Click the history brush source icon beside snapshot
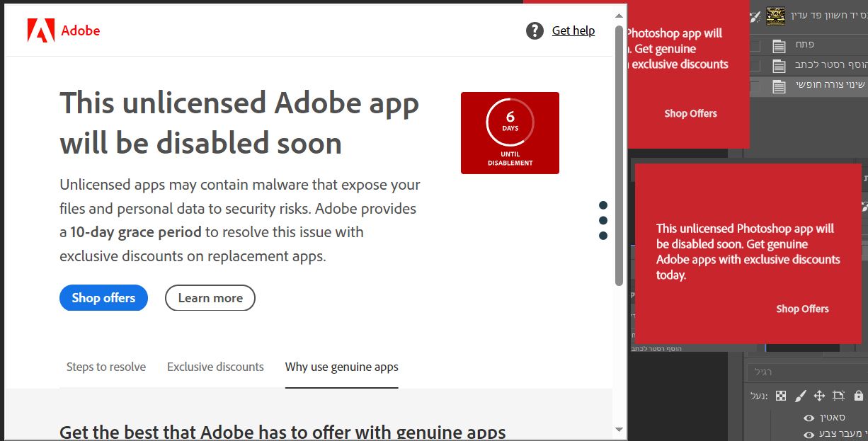Image resolution: width=868 pixels, height=441 pixels. [x=755, y=16]
